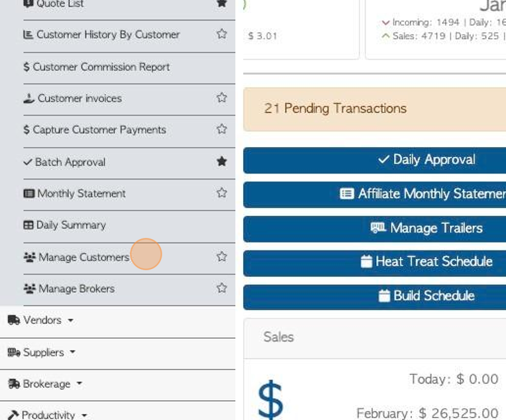Favorite Customer invoices using its star

222,97
